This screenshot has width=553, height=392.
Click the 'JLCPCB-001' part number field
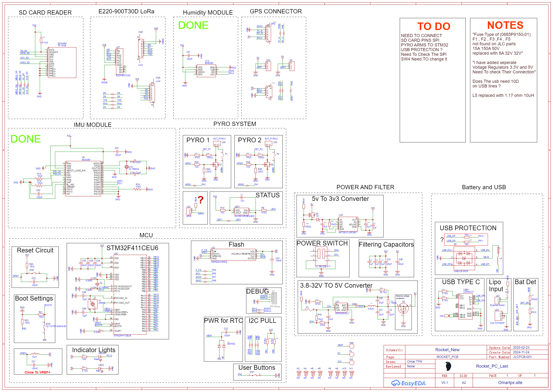click(x=522, y=357)
